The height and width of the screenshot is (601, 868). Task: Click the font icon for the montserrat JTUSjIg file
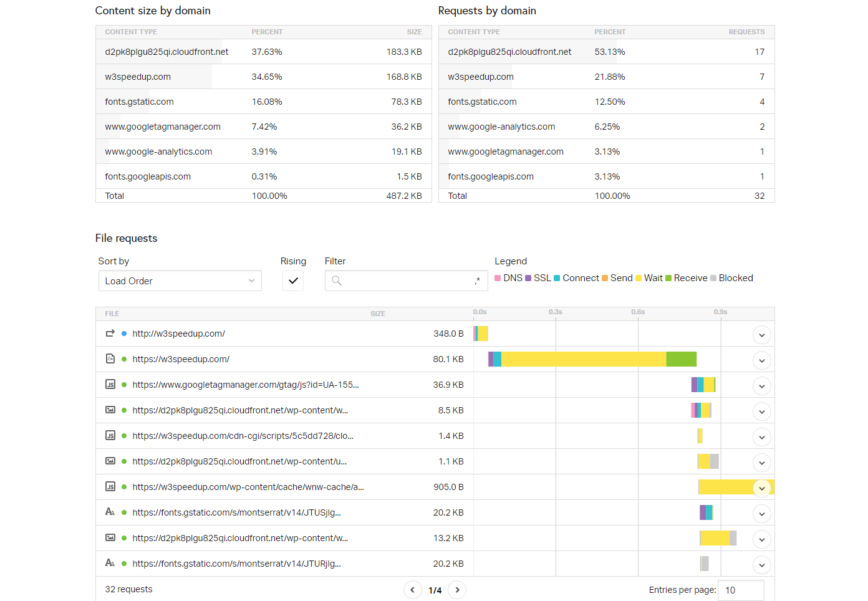point(110,512)
